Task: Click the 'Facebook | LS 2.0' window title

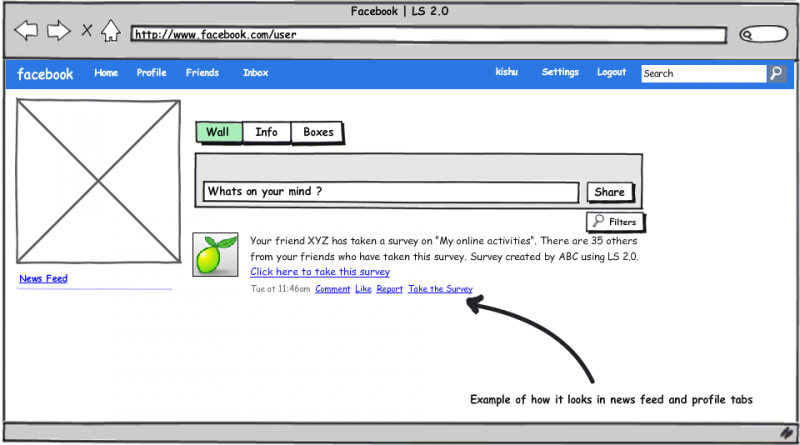Action: click(399, 11)
